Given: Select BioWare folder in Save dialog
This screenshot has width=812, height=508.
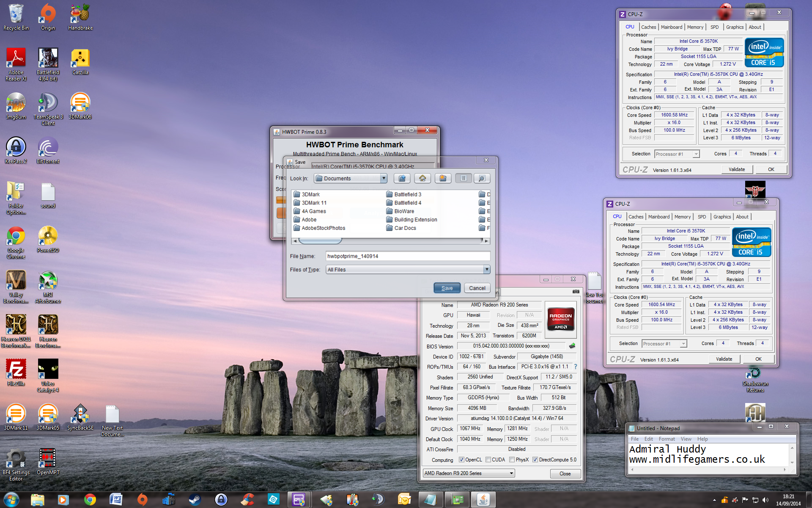Looking at the screenshot, I should click(400, 211).
